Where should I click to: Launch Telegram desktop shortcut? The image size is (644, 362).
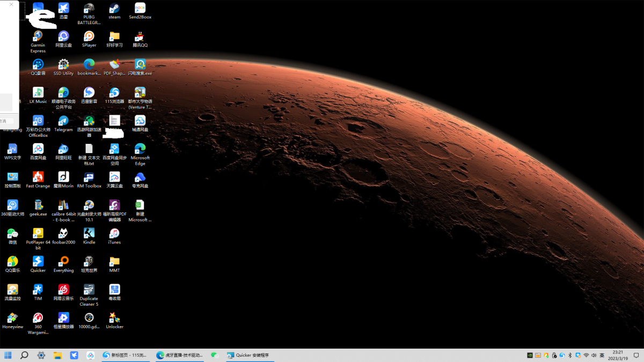tap(63, 124)
